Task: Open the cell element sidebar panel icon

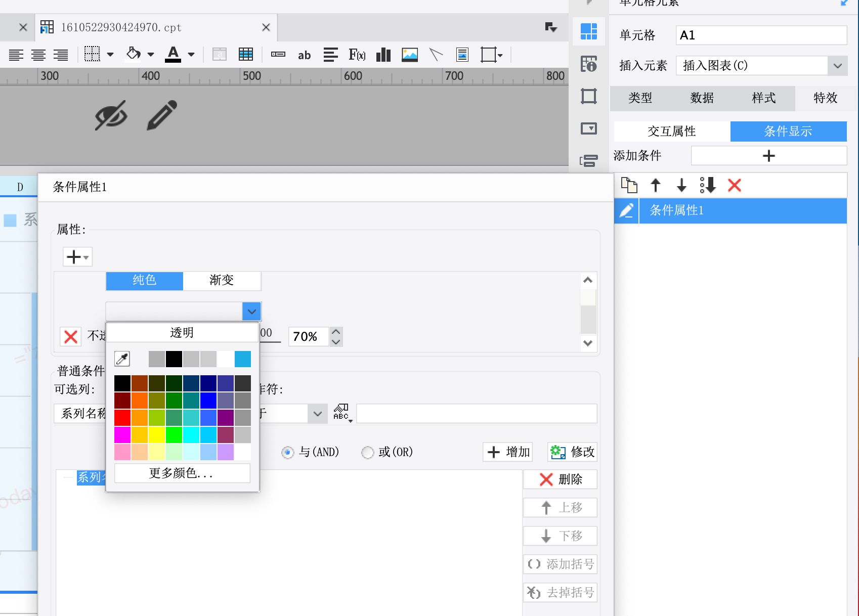Action: [x=589, y=31]
